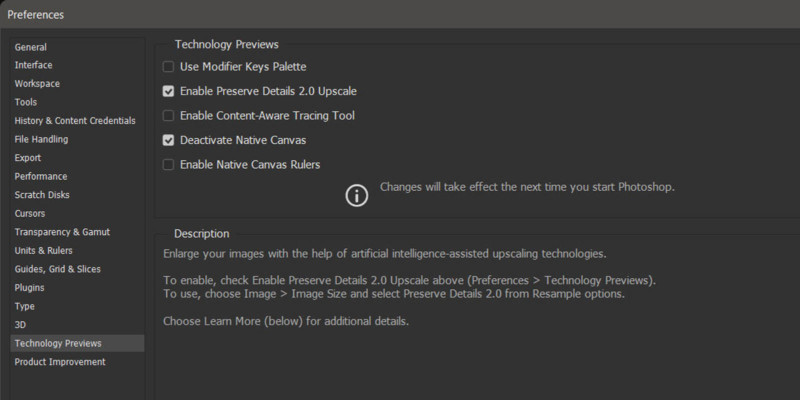800x400 pixels.
Task: Open the Performance preferences section
Action: (41, 177)
